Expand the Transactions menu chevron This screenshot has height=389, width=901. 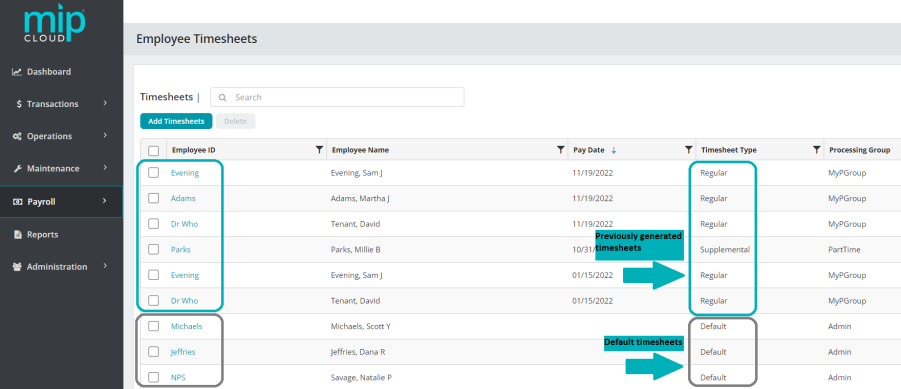point(105,103)
